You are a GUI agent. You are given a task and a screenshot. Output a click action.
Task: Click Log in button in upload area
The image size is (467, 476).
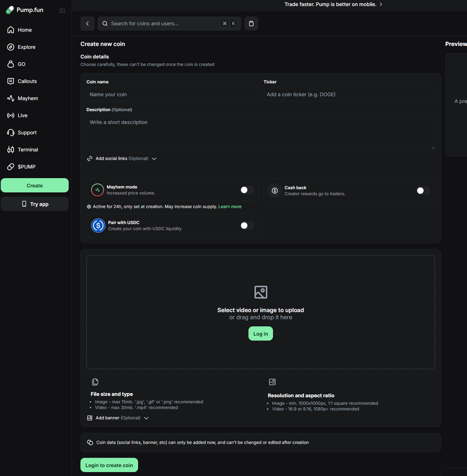261,333
